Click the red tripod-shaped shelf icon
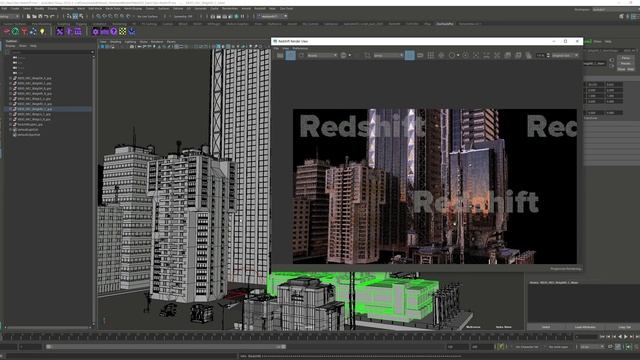 tap(24, 31)
